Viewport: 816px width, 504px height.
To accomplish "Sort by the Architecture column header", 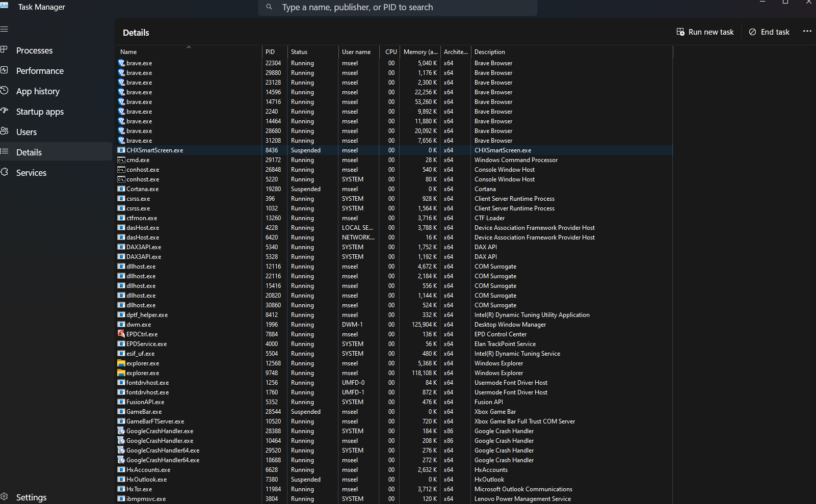I will coord(456,52).
